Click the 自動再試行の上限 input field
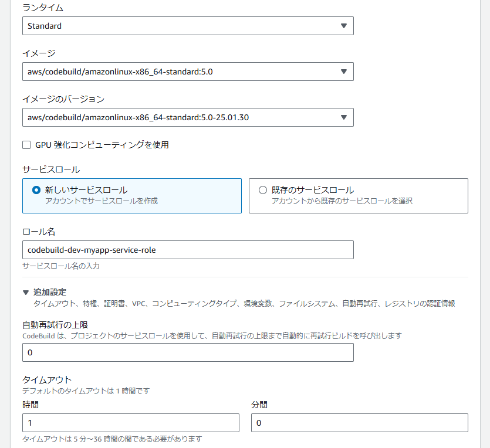The image size is (490, 448). pos(188,352)
